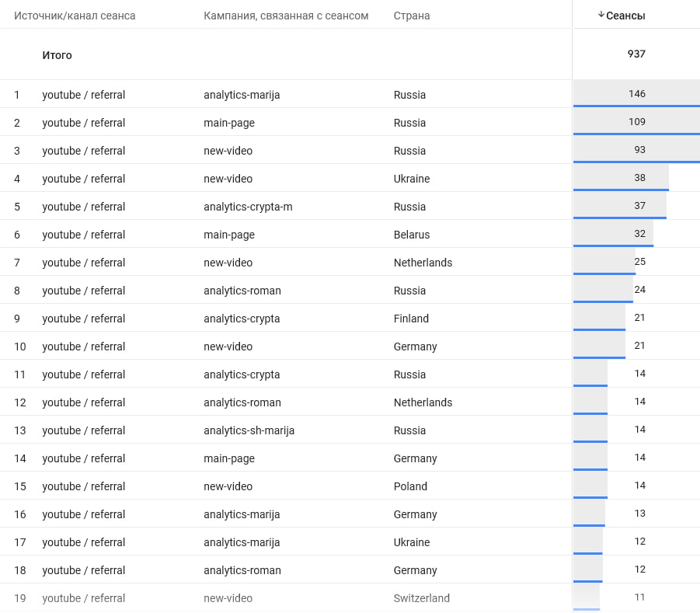Viewport: 700px width, 613px height.
Task: Select main-page campaign in the Belarus row
Action: (x=228, y=235)
